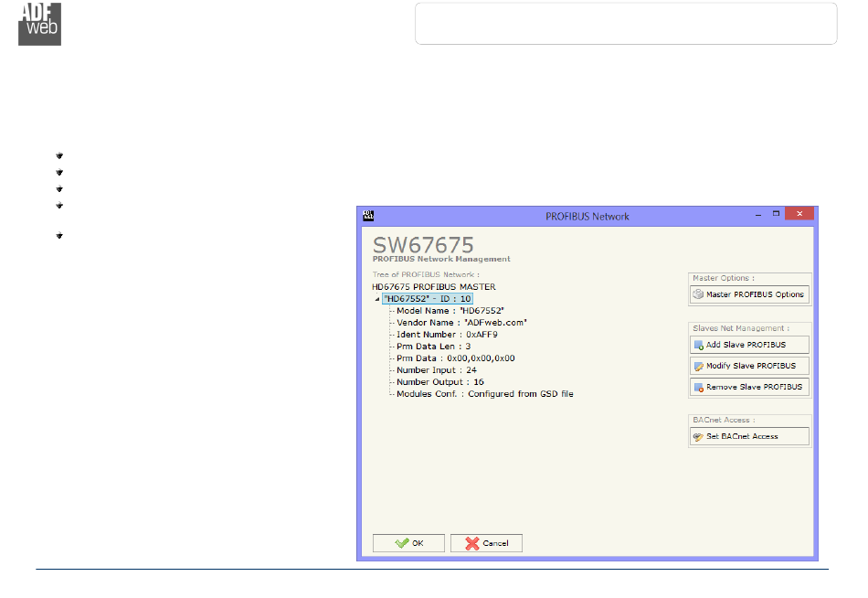Click Remove Slave PROFIBUS button

coord(749,387)
